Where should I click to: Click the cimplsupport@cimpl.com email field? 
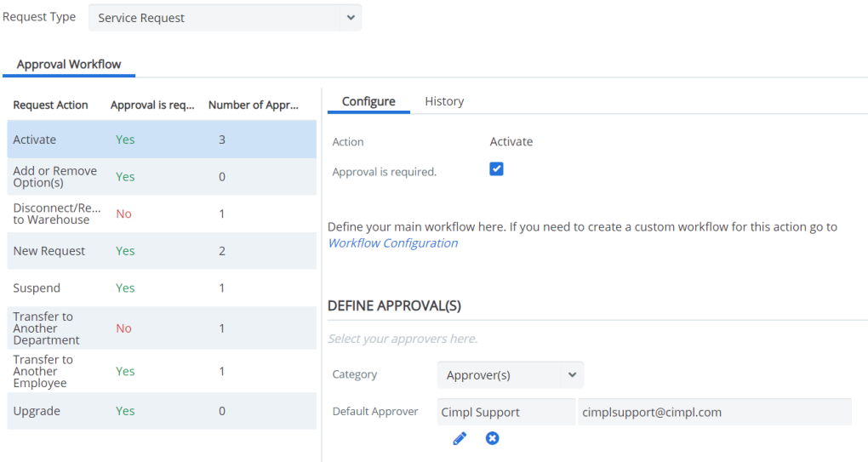(715, 412)
